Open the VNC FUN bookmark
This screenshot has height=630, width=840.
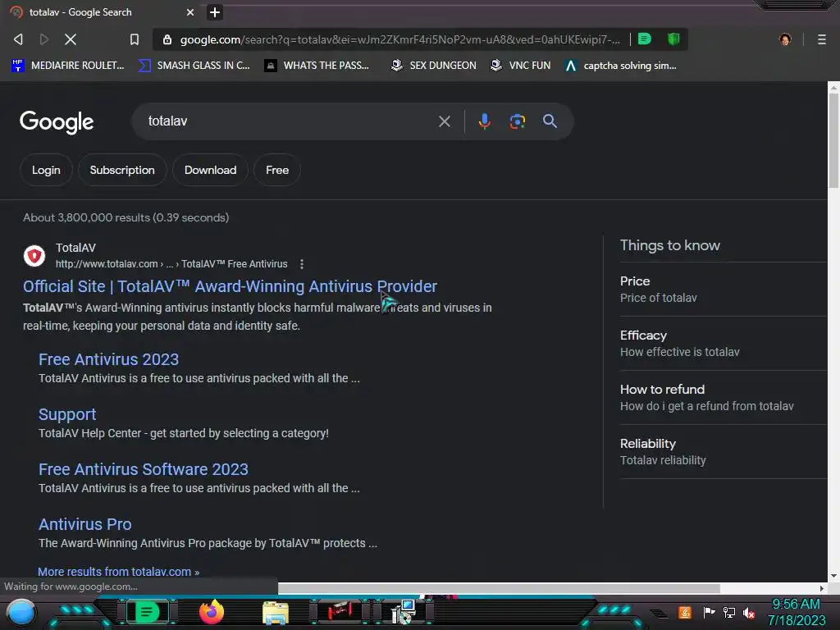[x=521, y=66]
